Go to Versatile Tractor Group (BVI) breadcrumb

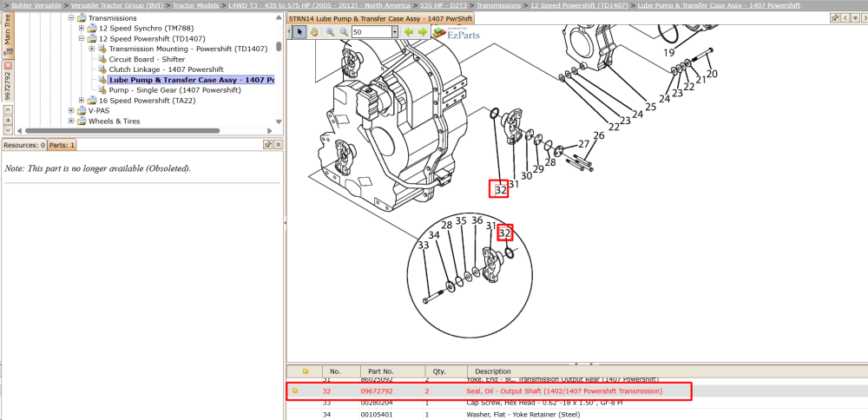pyautogui.click(x=117, y=5)
